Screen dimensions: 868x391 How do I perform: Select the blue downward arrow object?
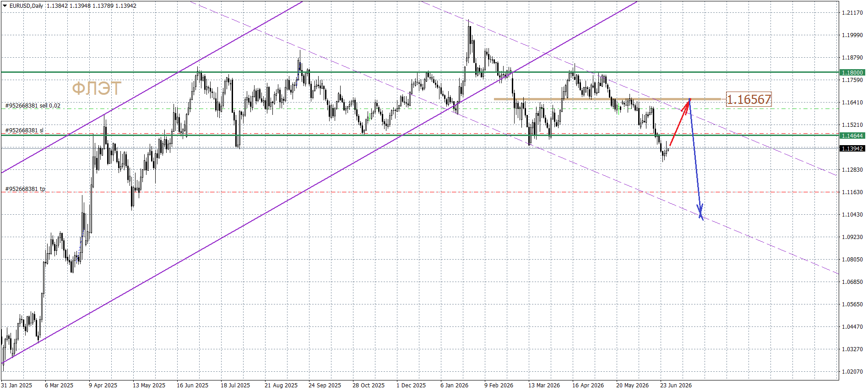click(x=696, y=159)
